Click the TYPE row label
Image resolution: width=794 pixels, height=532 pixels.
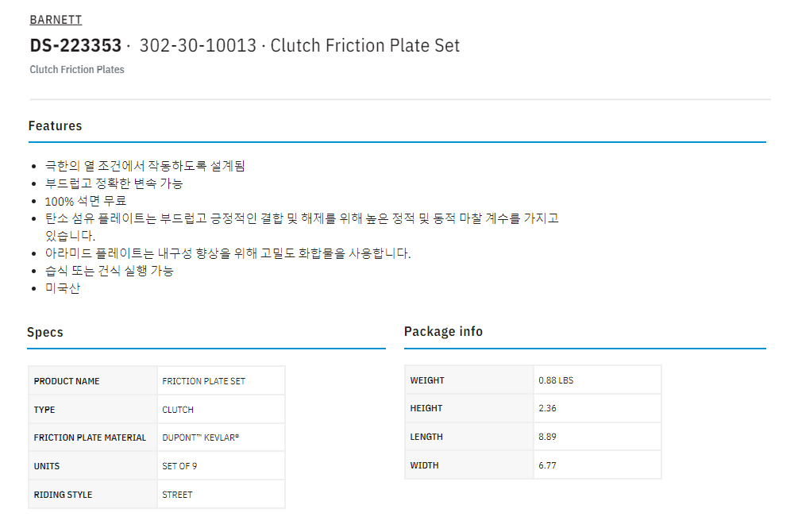44,410
